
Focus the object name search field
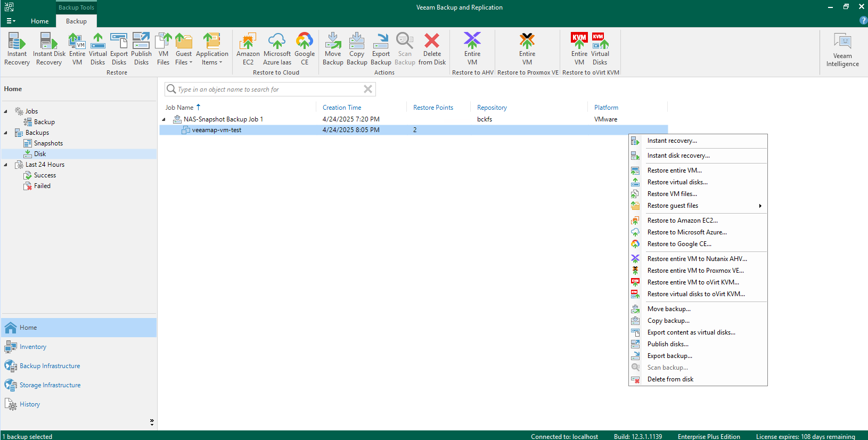pyautogui.click(x=269, y=89)
